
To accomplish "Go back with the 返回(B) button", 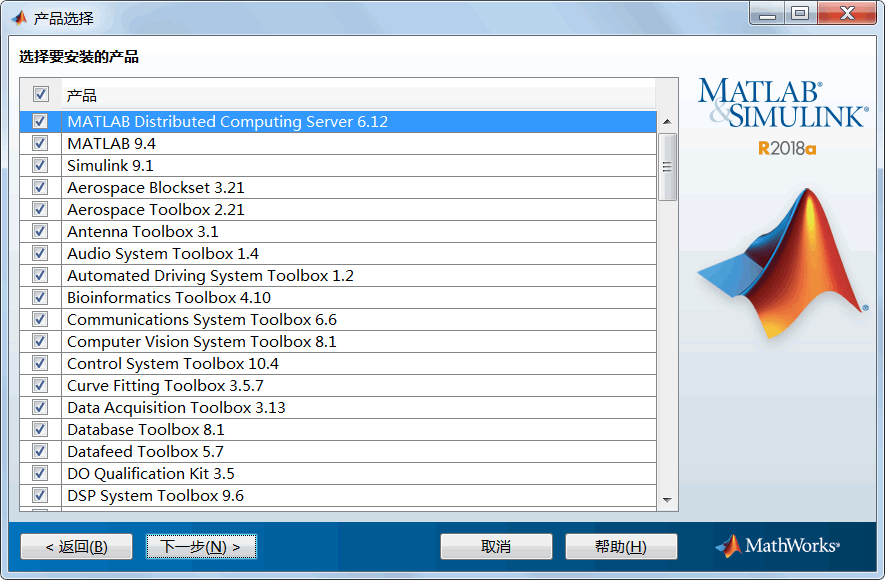I will pyautogui.click(x=76, y=547).
